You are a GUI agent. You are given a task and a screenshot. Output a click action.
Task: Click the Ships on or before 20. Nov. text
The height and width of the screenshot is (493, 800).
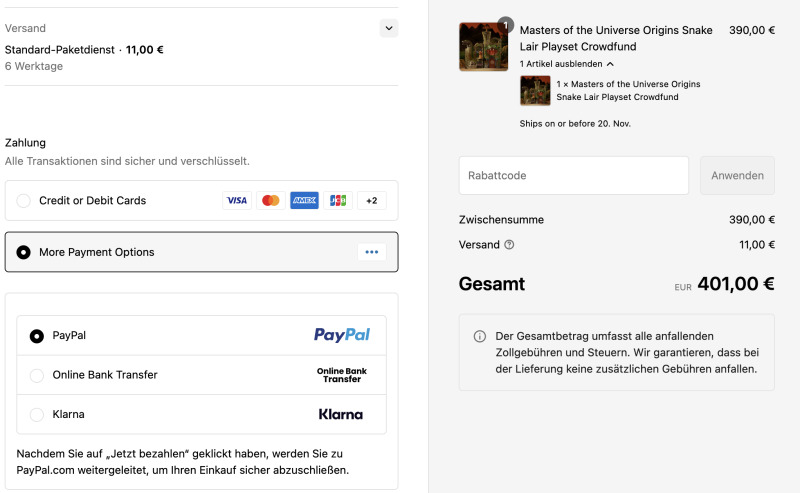tap(575, 124)
